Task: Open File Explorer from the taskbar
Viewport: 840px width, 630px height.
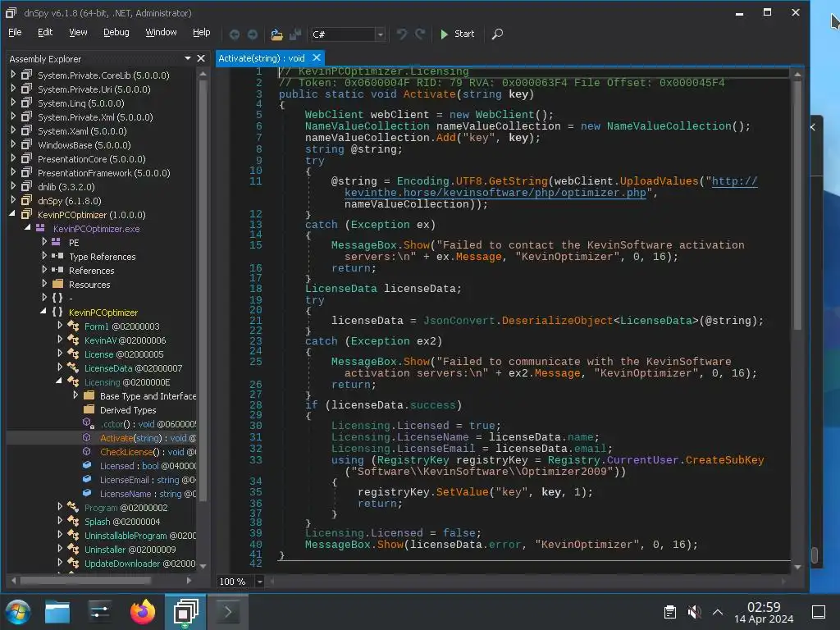Action: (x=57, y=612)
